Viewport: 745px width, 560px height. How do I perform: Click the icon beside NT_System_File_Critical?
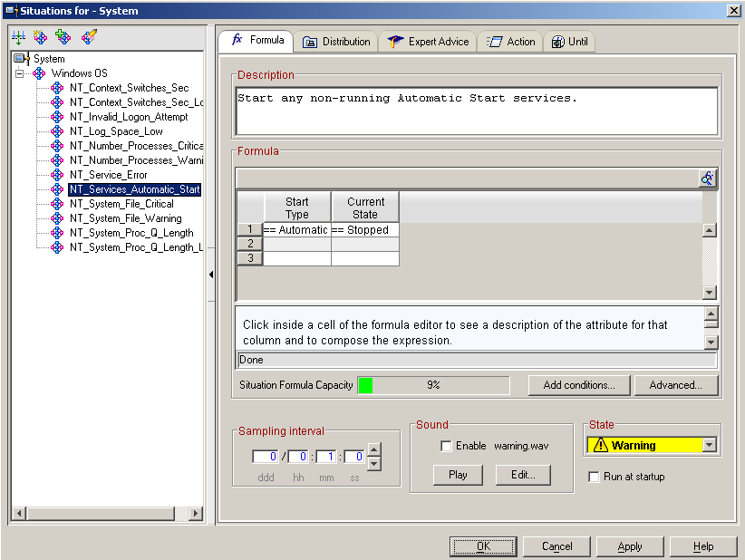[57, 204]
